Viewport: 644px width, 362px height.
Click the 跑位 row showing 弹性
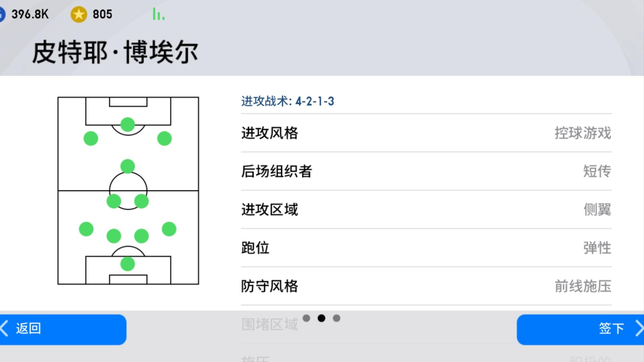pyautogui.click(x=426, y=247)
